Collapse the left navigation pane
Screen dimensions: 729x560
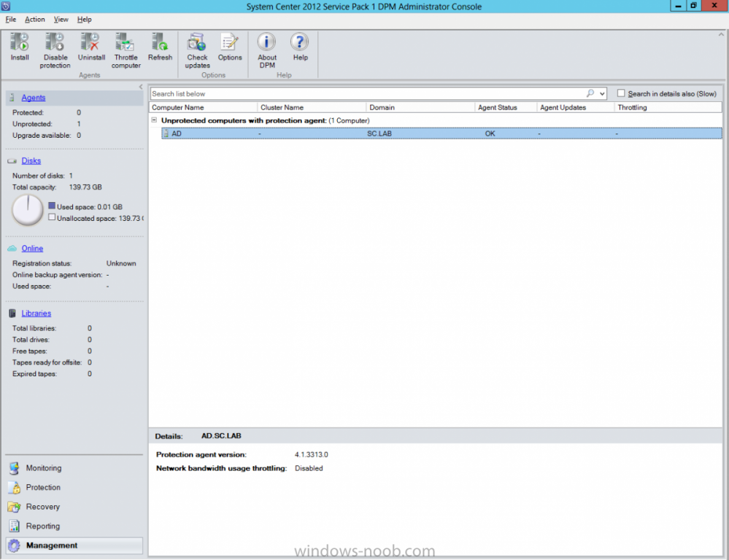(140, 87)
